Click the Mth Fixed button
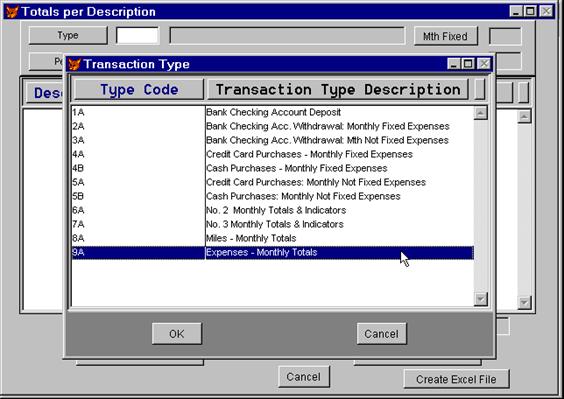 tap(445, 36)
